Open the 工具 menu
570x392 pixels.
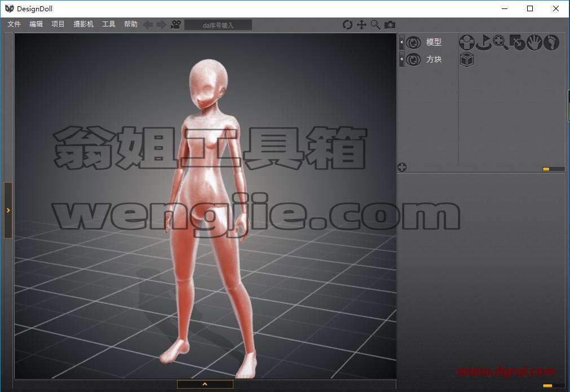pyautogui.click(x=109, y=24)
